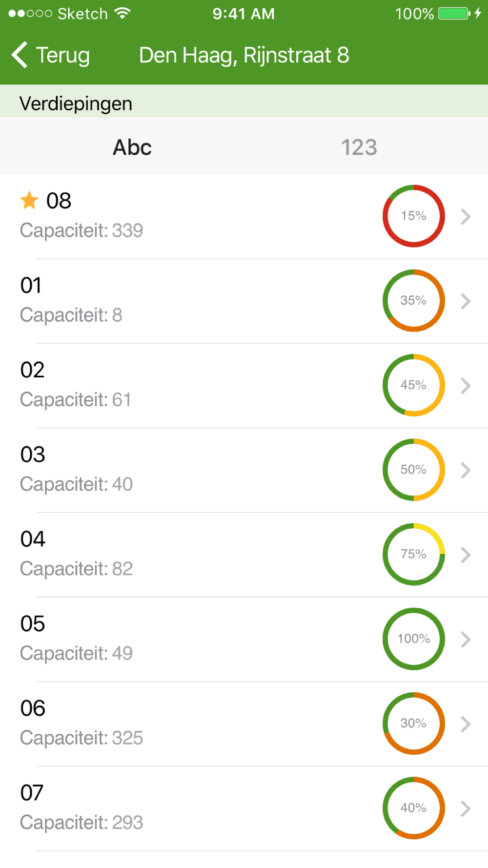Click the 15% occupancy ring icon
Image resolution: width=488 pixels, height=868 pixels.
(x=413, y=216)
